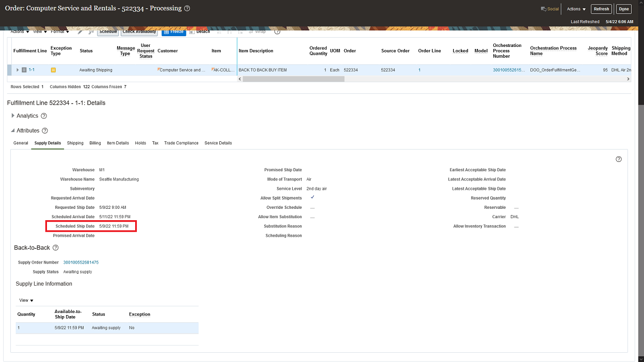The width and height of the screenshot is (644, 362).
Task: Click the 'DOO_OrderFulfillmentGe...' process name cell
Action: (556, 70)
